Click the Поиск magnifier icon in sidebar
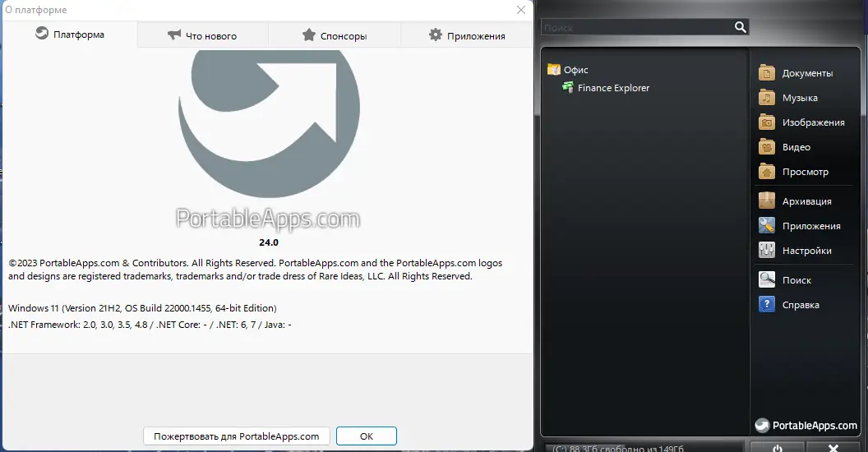 tap(767, 280)
